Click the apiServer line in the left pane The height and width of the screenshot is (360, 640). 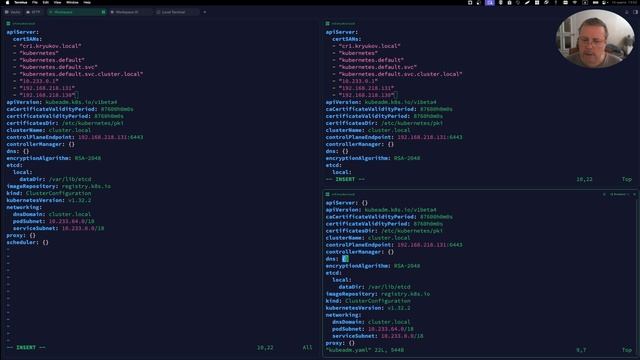(x=22, y=32)
